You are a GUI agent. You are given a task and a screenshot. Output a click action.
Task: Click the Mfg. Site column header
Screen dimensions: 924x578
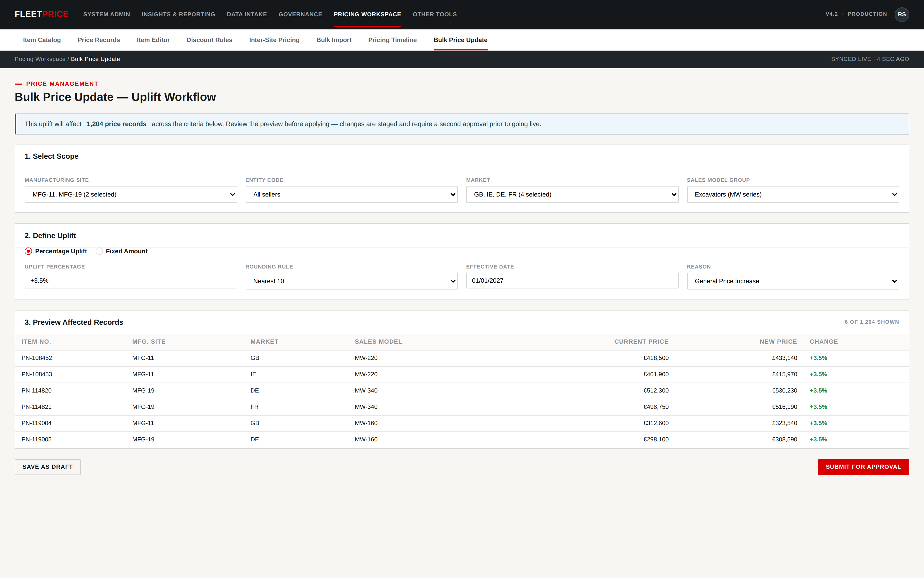pos(149,342)
